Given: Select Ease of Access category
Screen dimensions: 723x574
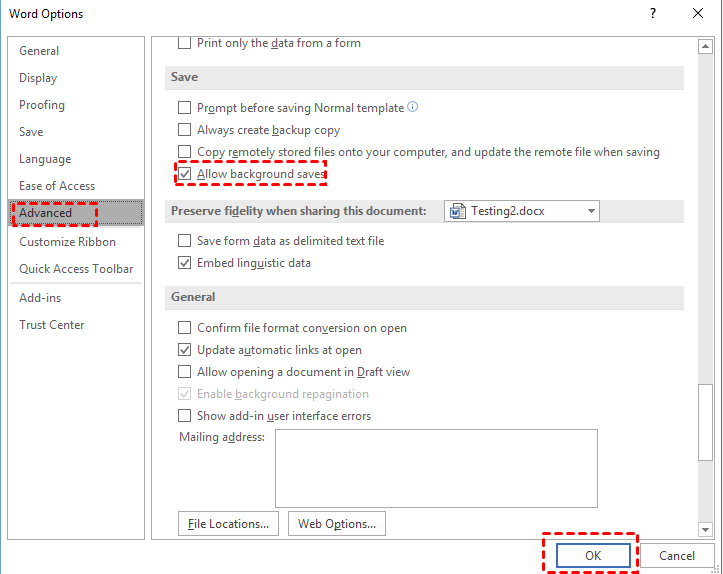Looking at the screenshot, I should (76, 186).
